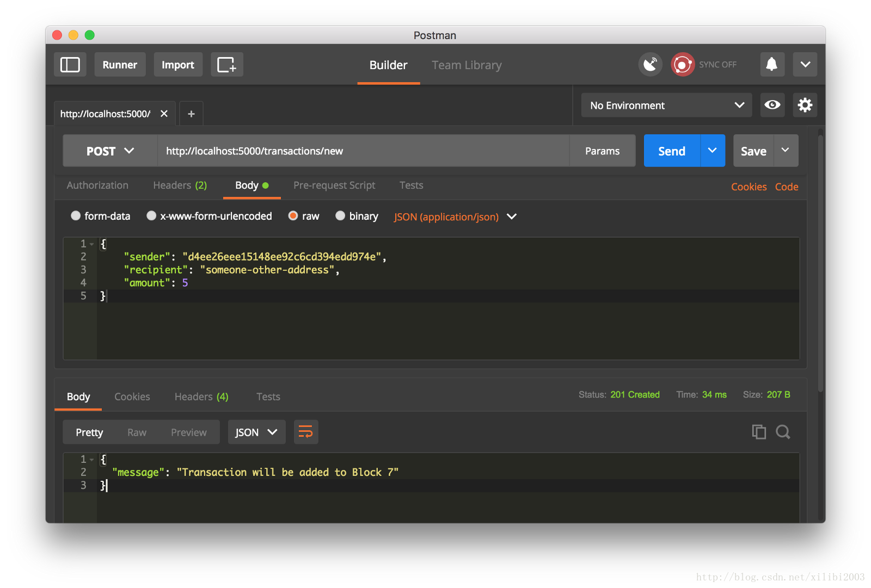Collapse line 1 fold in response body
This screenshot has width=871, height=588.
pyautogui.click(x=92, y=460)
